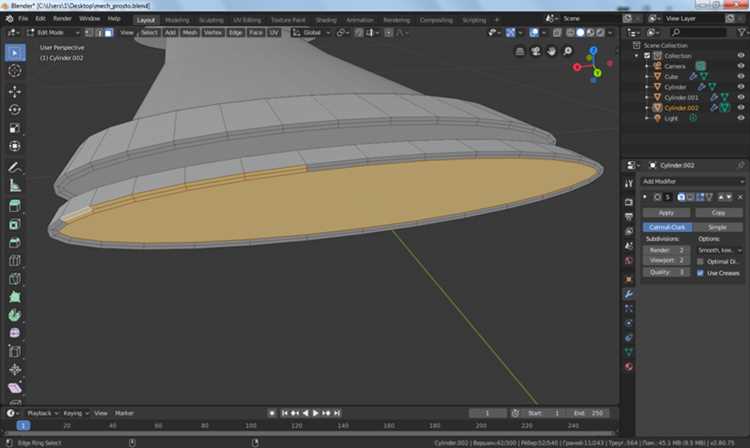750x448 pixels.
Task: Open the Active Tool properties tab
Action: [629, 184]
